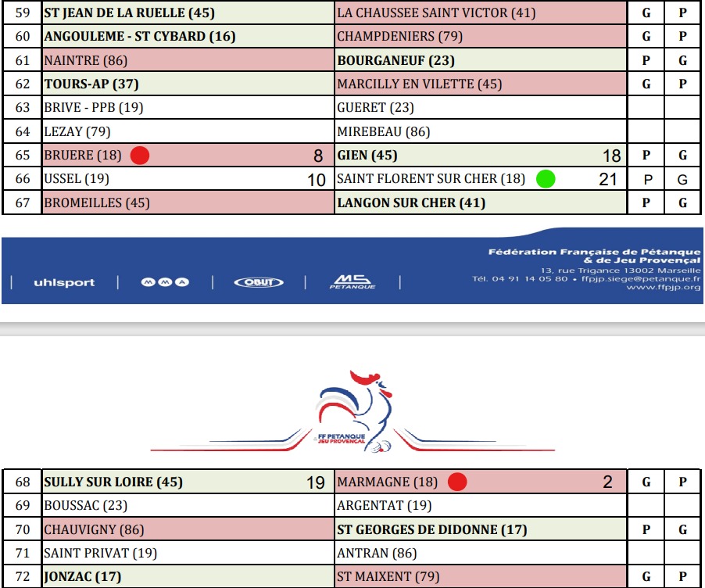Click the score 21 for SAINT FLORENT SUR CHER
Screen dimensions: 705x588
pos(608,179)
